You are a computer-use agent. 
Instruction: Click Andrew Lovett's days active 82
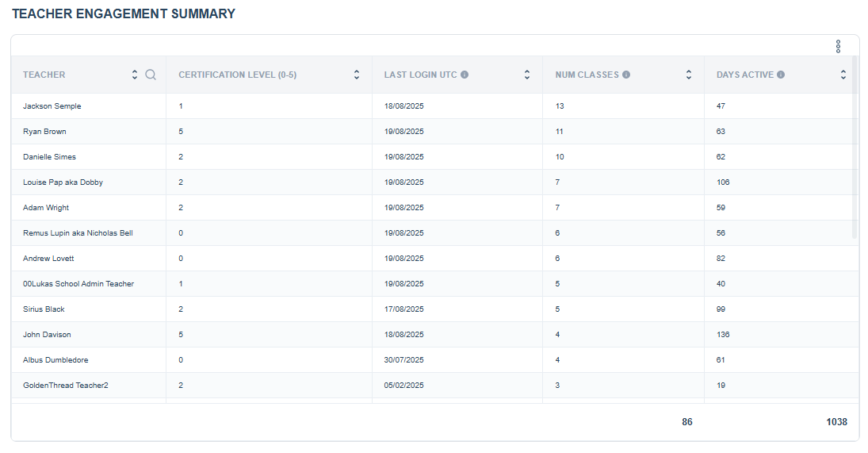click(721, 259)
